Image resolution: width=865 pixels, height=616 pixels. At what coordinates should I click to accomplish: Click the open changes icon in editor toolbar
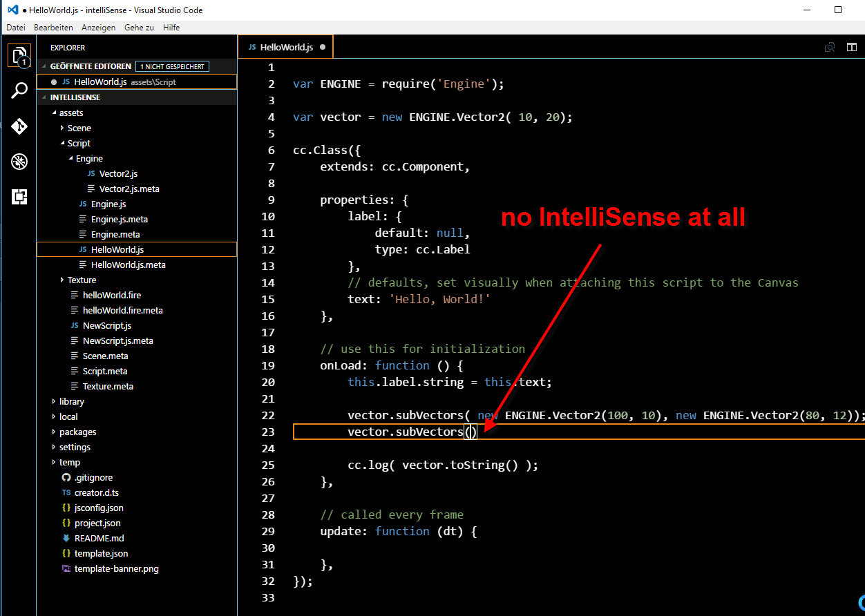[830, 48]
